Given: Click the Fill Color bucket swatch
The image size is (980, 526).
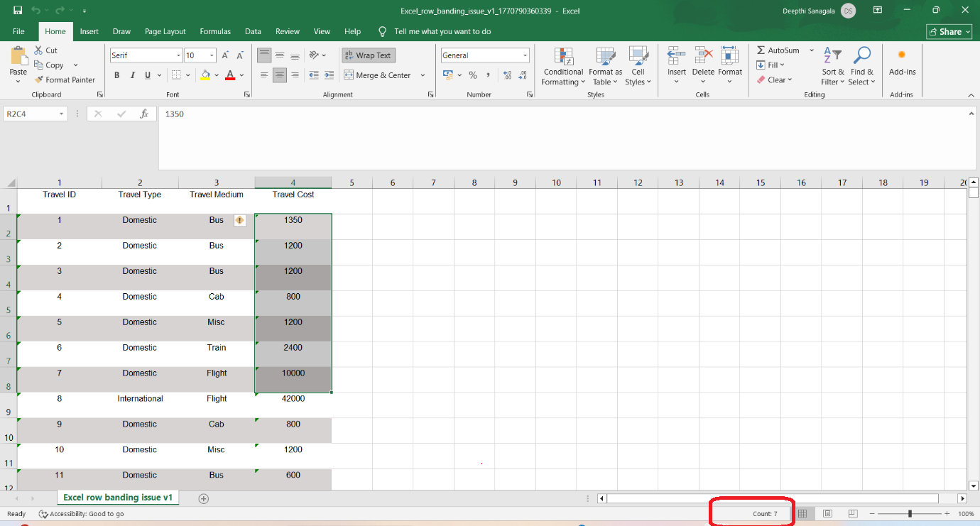Looking at the screenshot, I should tap(205, 75).
